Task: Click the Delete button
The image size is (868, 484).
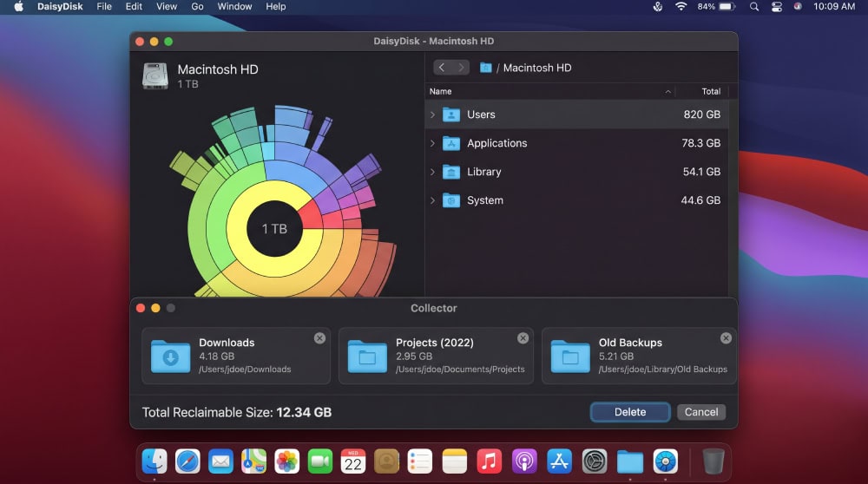Action: pyautogui.click(x=630, y=412)
